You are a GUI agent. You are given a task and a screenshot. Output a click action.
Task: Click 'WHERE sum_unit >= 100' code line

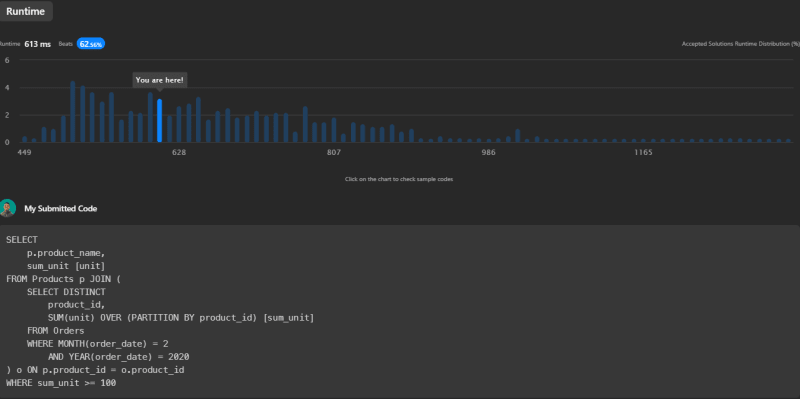point(61,383)
